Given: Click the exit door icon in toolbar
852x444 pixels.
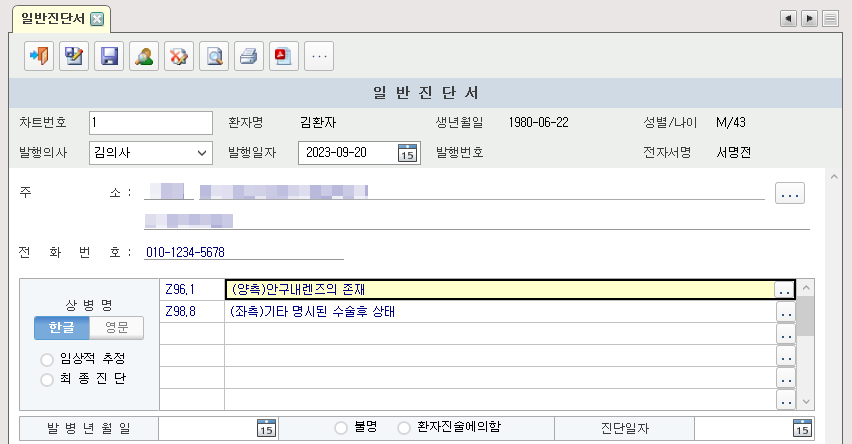Looking at the screenshot, I should [39, 57].
